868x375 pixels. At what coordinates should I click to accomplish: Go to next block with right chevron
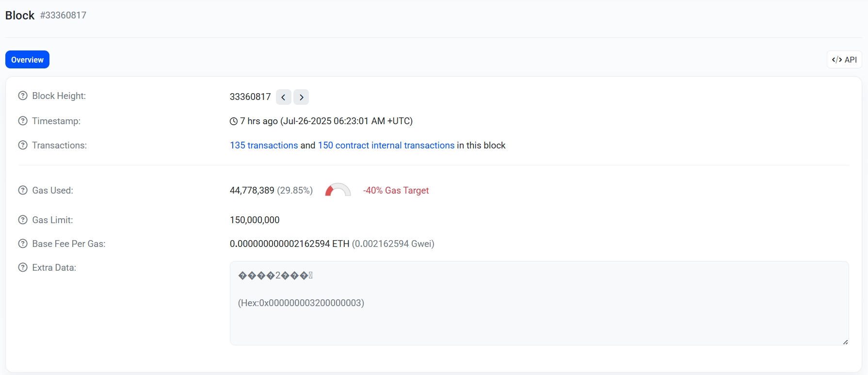[x=301, y=97]
